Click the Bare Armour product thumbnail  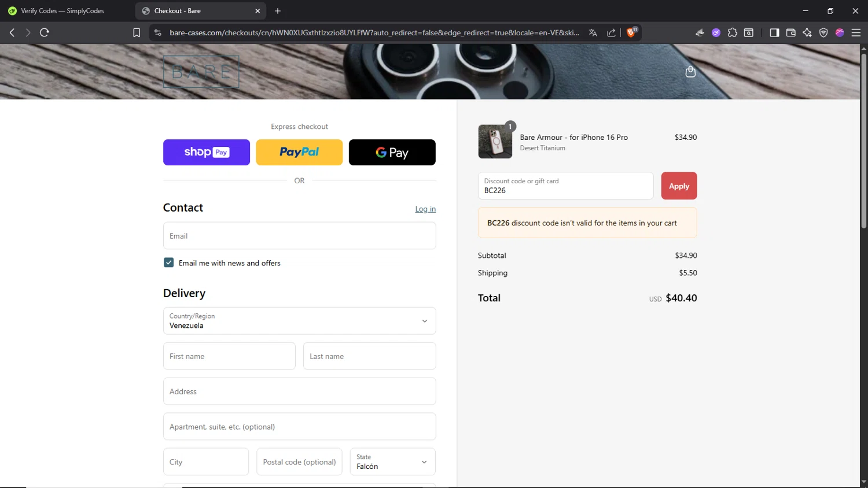[x=495, y=141]
